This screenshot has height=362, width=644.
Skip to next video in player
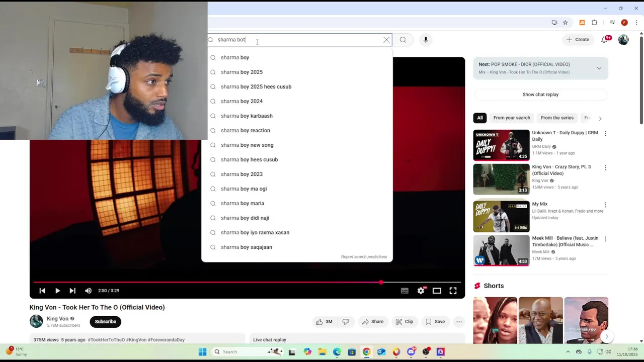coord(72,291)
